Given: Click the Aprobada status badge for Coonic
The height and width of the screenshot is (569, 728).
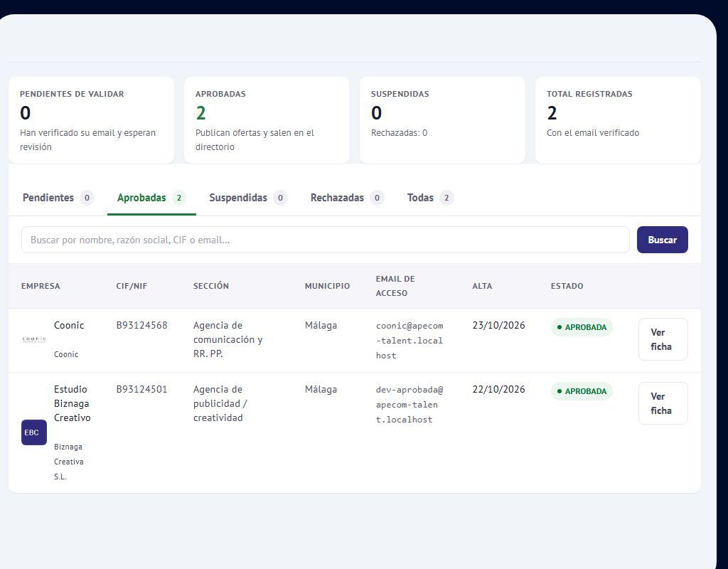Looking at the screenshot, I should pyautogui.click(x=582, y=327).
